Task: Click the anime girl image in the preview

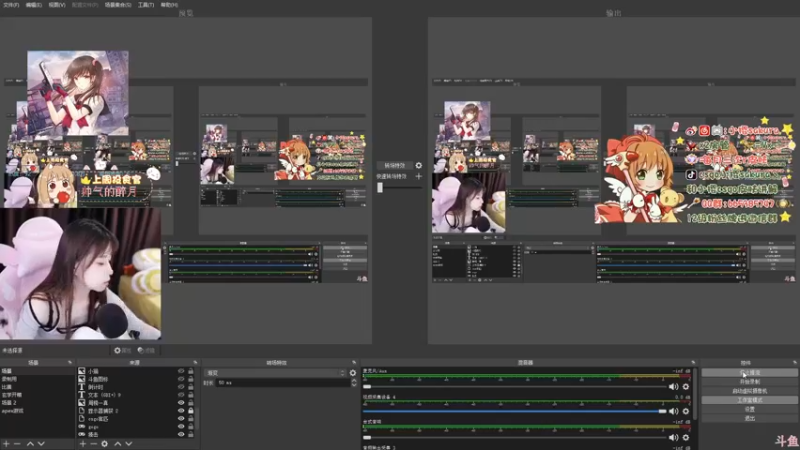Action: tap(78, 93)
